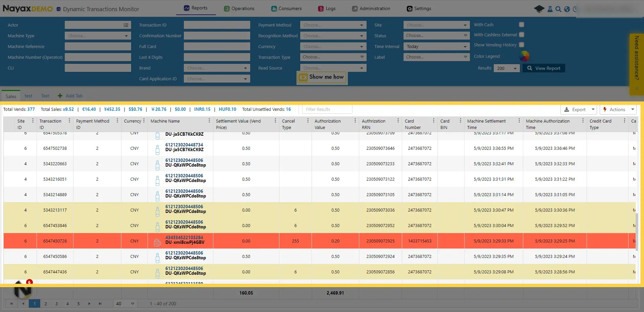
Task: Click Add Tab
Action: click(70, 96)
